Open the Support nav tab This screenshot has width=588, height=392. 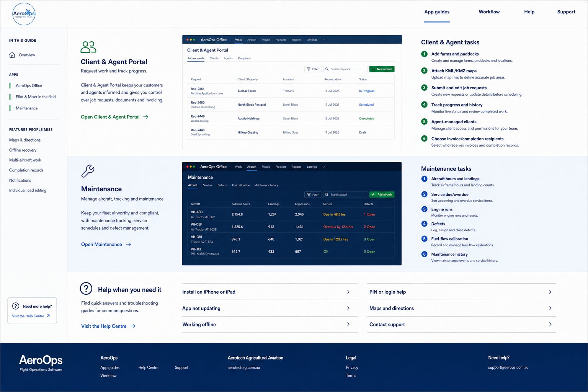[566, 12]
